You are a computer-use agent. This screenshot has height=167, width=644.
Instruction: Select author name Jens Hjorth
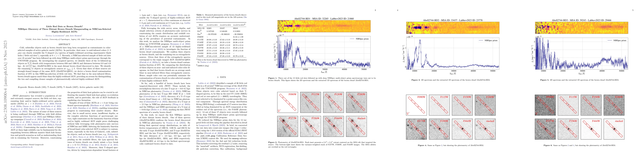tap(76, 35)
